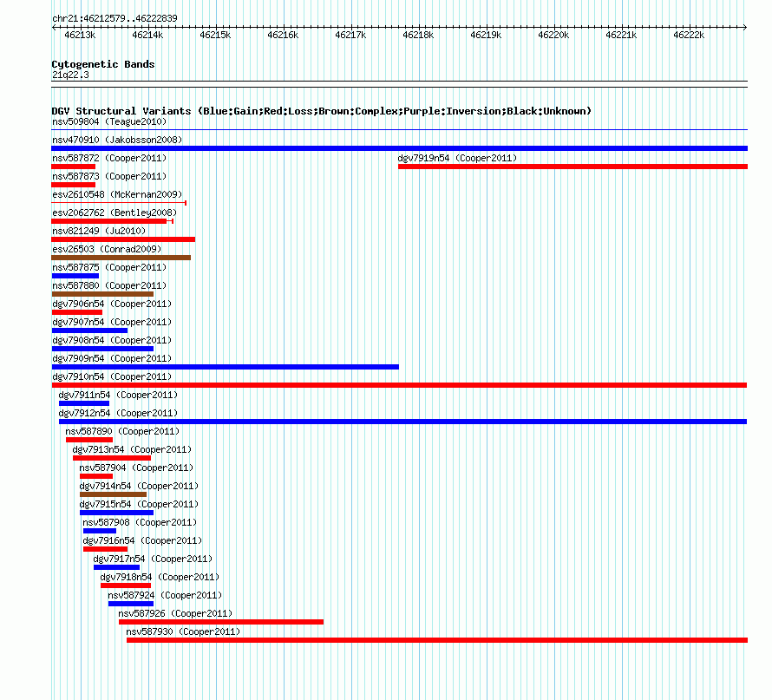Viewport: 772px width, 700px height.
Task: Open the nsv587872 (Cooper2011) variant label
Action: 109,158
